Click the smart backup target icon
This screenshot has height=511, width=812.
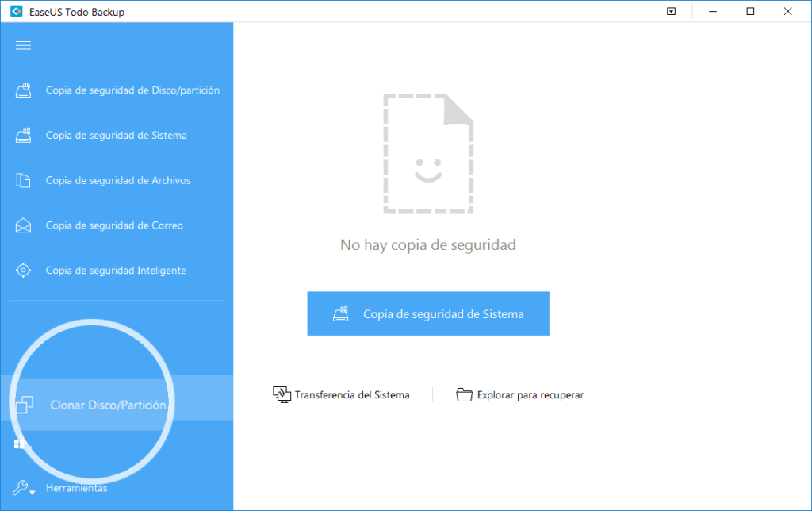[x=24, y=271]
